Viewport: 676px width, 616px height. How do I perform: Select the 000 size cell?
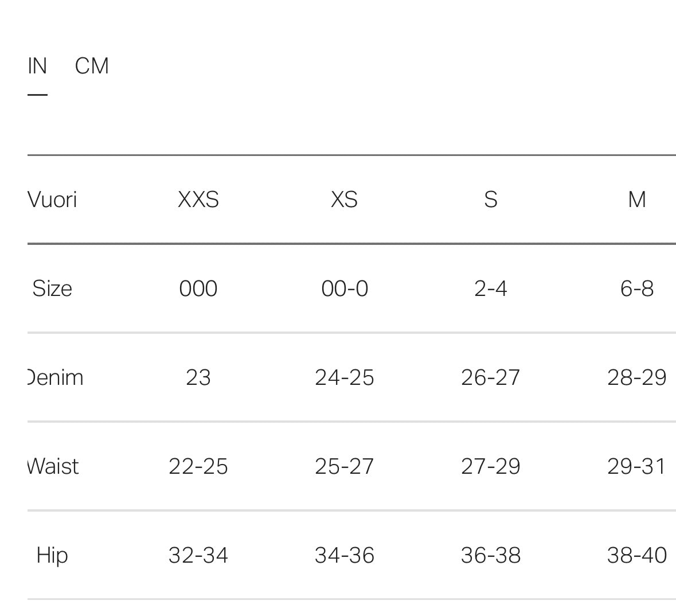point(198,288)
